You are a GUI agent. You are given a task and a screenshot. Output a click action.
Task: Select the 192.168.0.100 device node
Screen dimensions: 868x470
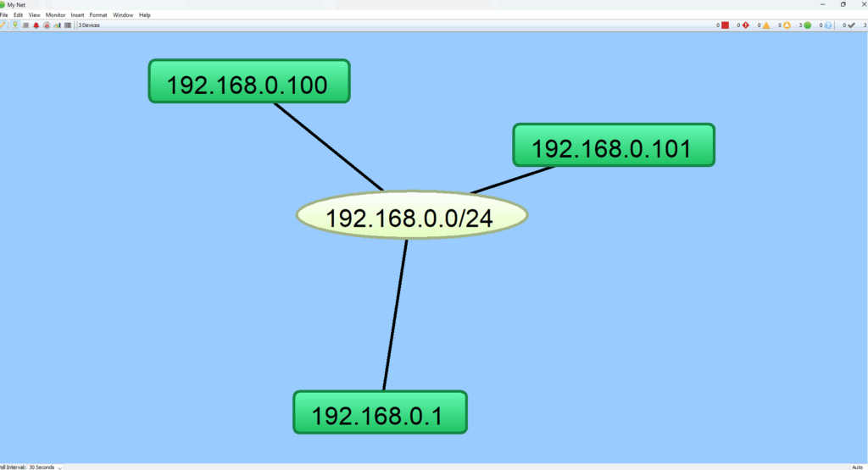click(249, 82)
